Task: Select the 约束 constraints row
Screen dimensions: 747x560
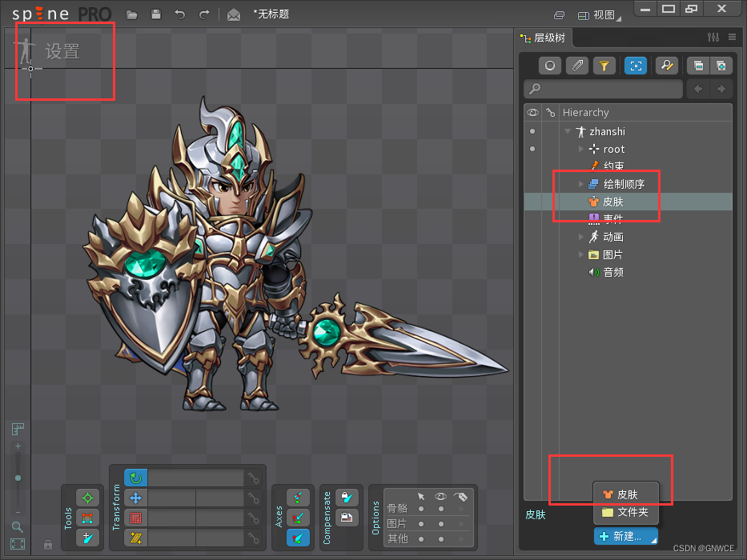Action: (628, 166)
